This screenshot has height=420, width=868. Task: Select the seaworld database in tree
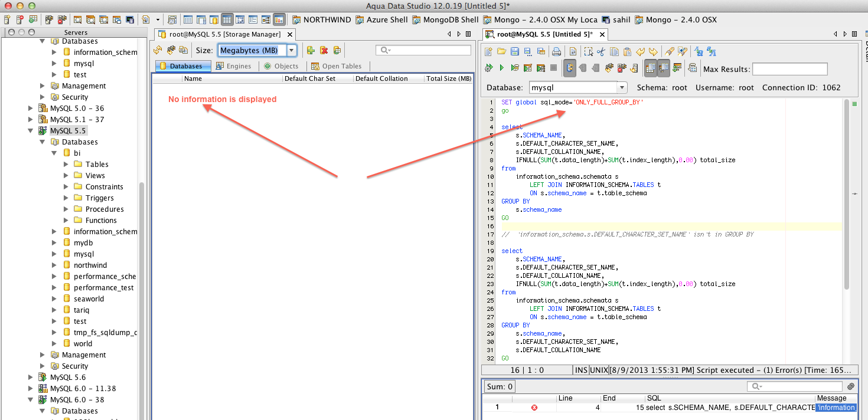click(89, 299)
